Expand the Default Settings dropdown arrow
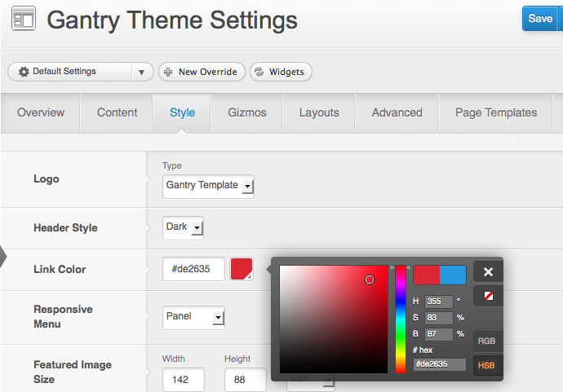Image resolution: width=563 pixels, height=392 pixels. [x=141, y=72]
